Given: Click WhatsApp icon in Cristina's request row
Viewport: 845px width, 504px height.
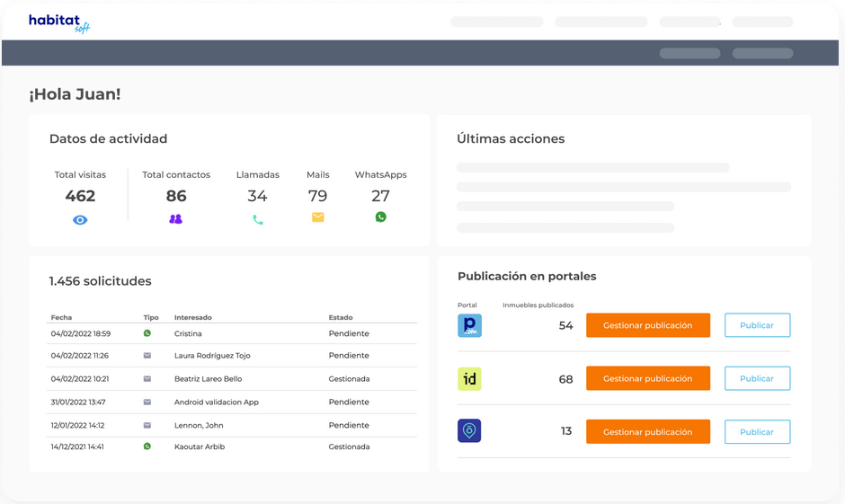Looking at the screenshot, I should tap(147, 333).
